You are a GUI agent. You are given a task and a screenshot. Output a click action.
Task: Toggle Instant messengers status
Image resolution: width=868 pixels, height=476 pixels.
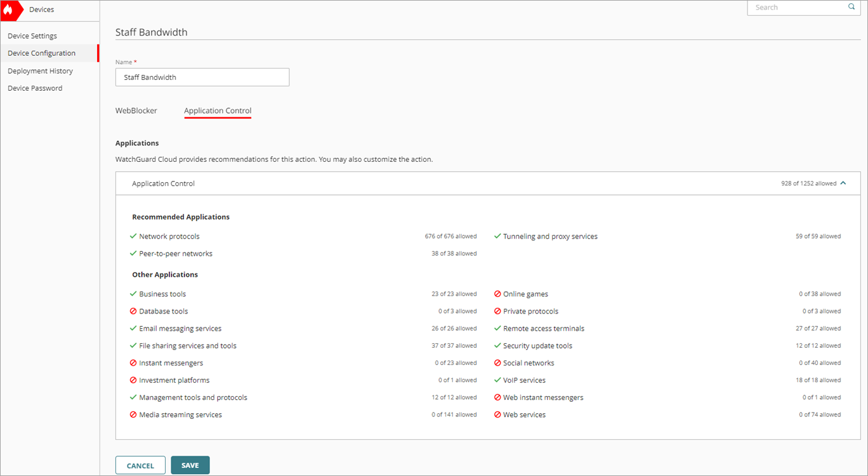point(133,362)
